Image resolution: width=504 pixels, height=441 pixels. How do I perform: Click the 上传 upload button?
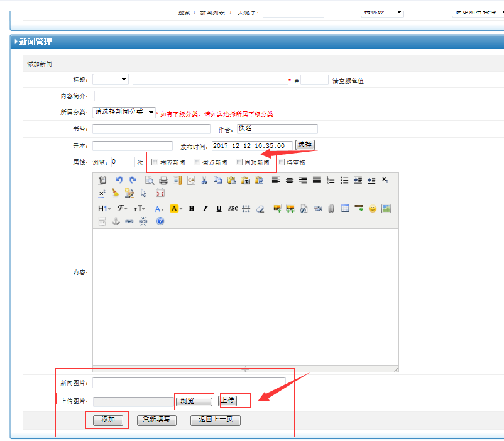[227, 401]
